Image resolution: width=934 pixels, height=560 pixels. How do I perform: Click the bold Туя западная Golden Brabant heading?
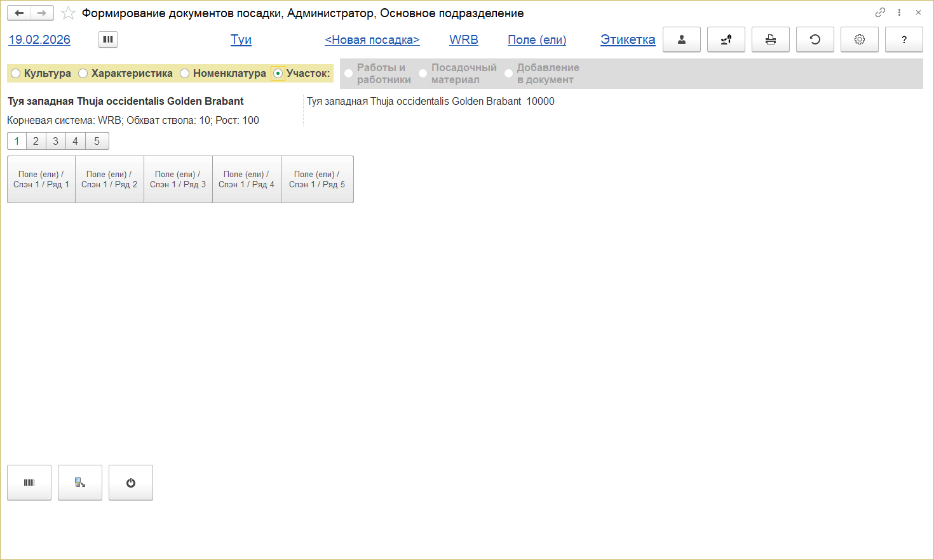pos(126,102)
